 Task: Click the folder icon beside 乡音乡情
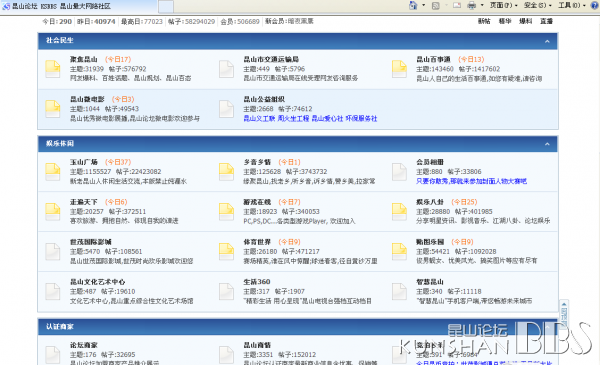tap(226, 172)
